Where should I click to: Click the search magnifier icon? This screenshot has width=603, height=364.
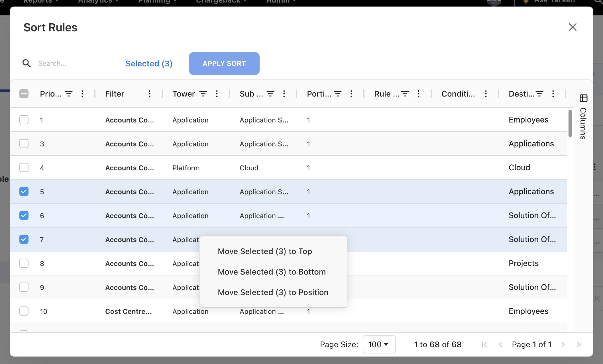27,63
